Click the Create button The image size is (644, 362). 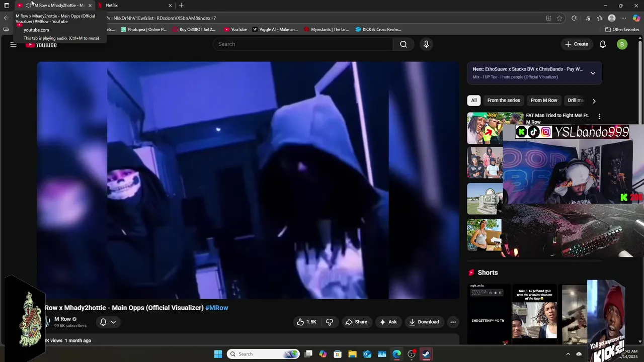pyautogui.click(x=576, y=44)
